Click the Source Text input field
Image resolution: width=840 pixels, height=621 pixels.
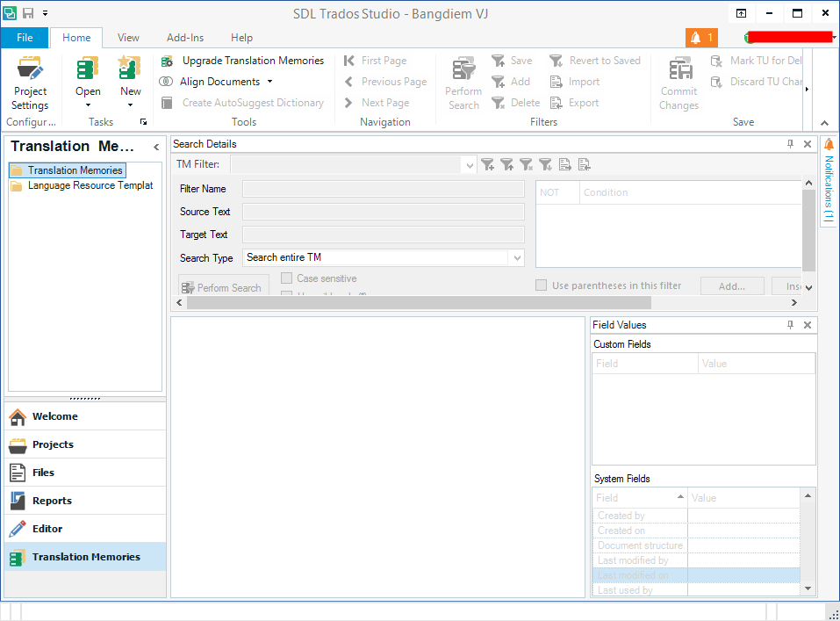pos(384,212)
